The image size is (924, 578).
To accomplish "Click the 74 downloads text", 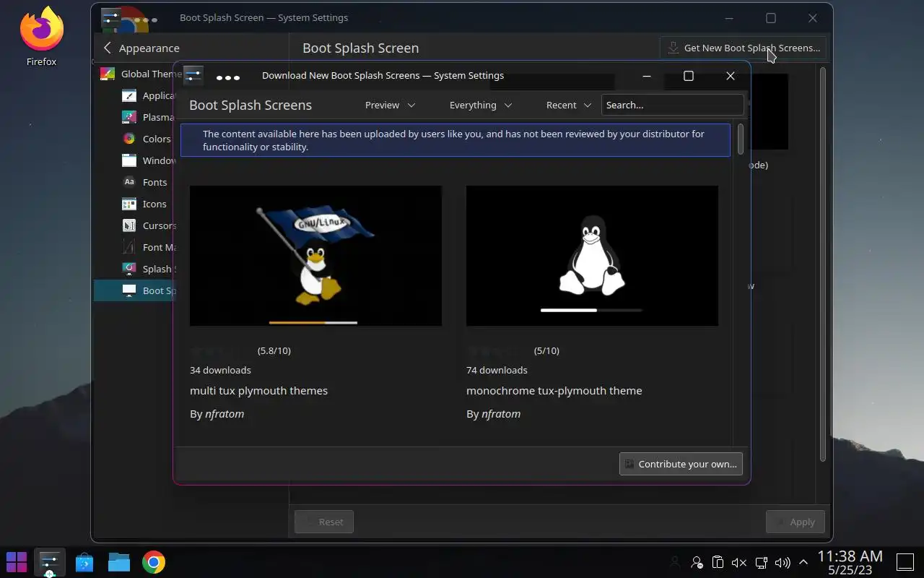I will 497,370.
